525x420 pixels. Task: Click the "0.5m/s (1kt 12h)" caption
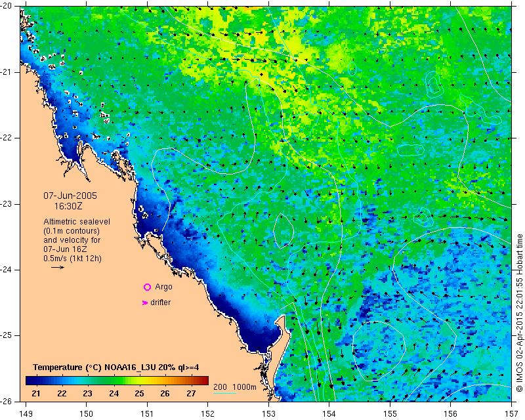pos(72,259)
